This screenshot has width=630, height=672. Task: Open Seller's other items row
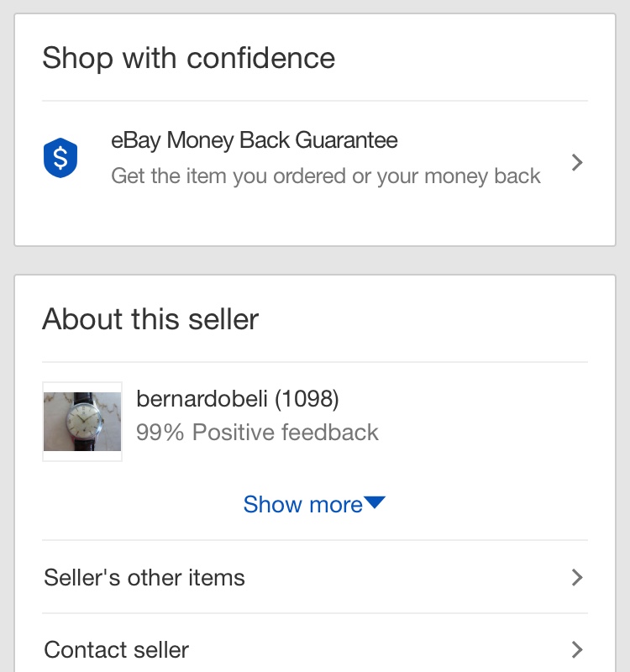click(144, 578)
